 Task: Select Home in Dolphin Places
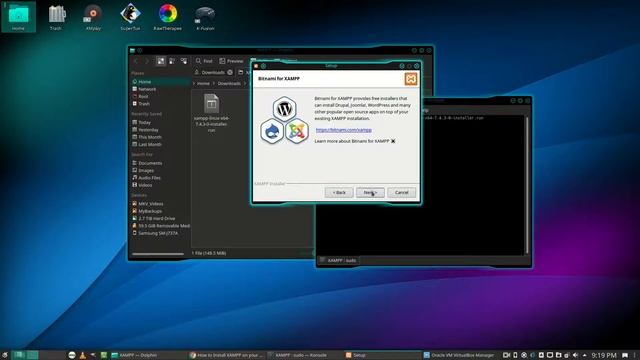pos(160,82)
